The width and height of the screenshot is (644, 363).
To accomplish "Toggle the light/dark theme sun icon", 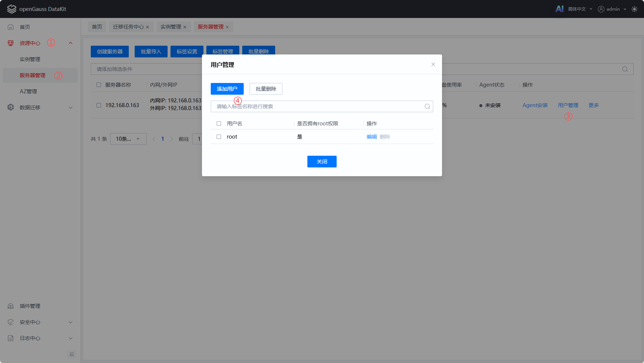I will pyautogui.click(x=634, y=9).
